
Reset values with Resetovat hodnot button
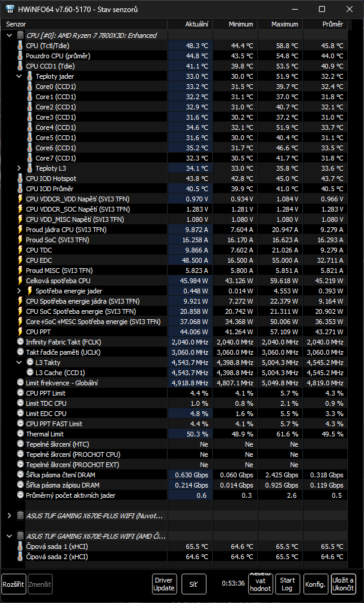261,584
